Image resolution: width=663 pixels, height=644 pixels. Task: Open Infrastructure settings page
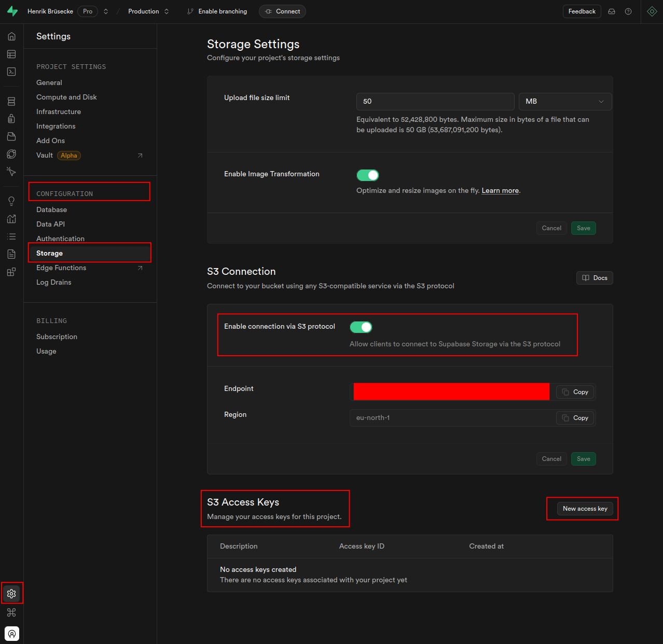click(x=59, y=111)
